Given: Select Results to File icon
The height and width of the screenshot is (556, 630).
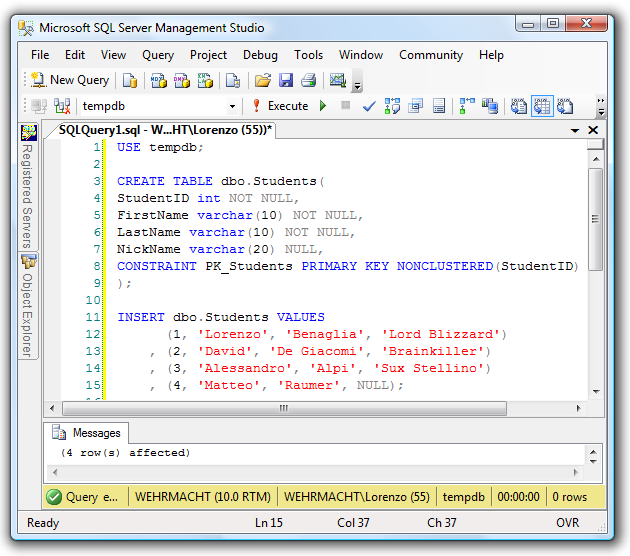Looking at the screenshot, I should point(565,106).
